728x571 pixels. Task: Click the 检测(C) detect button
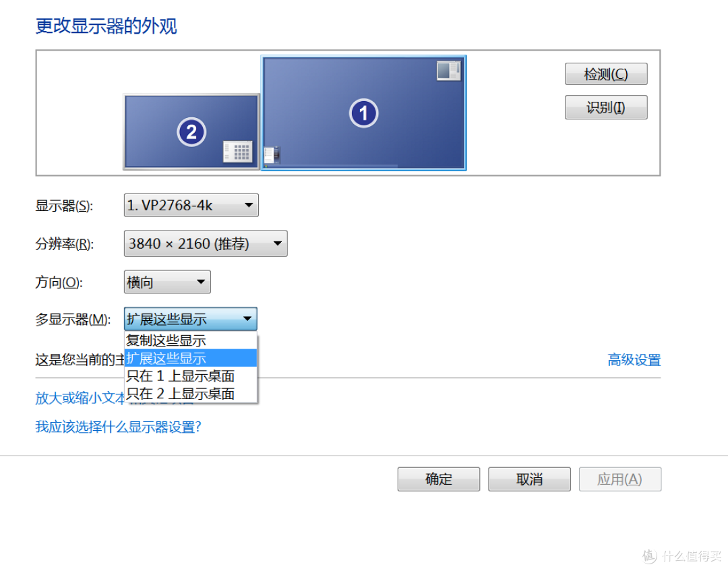coord(605,73)
